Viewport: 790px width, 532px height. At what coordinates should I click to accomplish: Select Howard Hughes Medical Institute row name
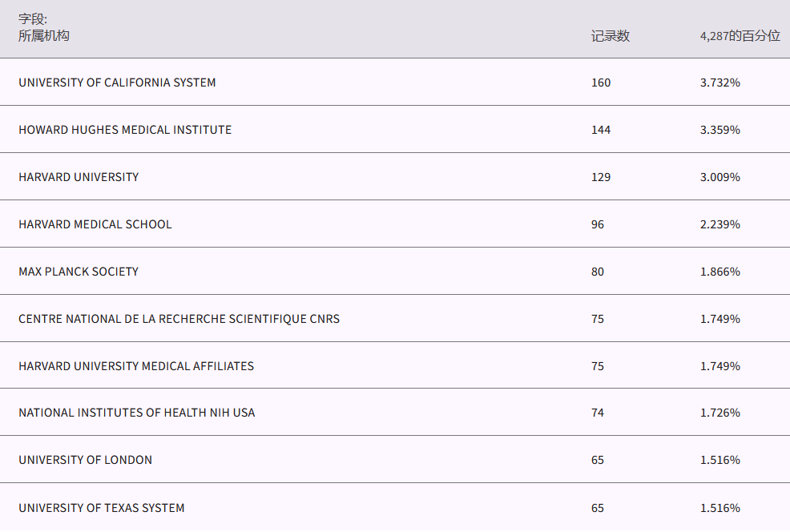coord(125,130)
